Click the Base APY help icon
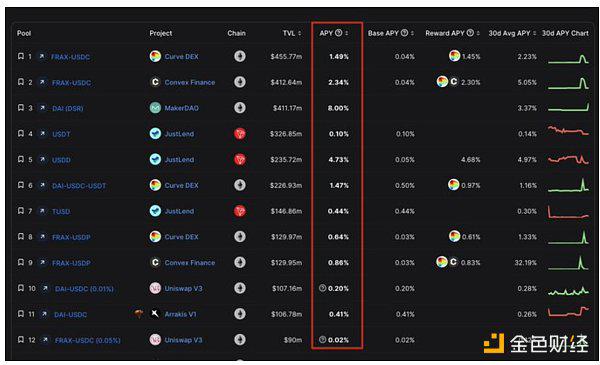The image size is (600, 365). (404, 33)
